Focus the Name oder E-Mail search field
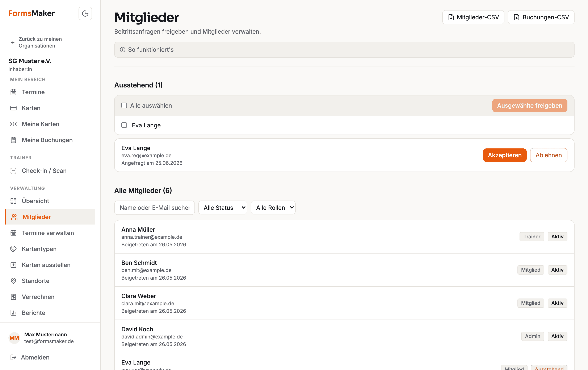588x370 pixels. click(x=154, y=207)
